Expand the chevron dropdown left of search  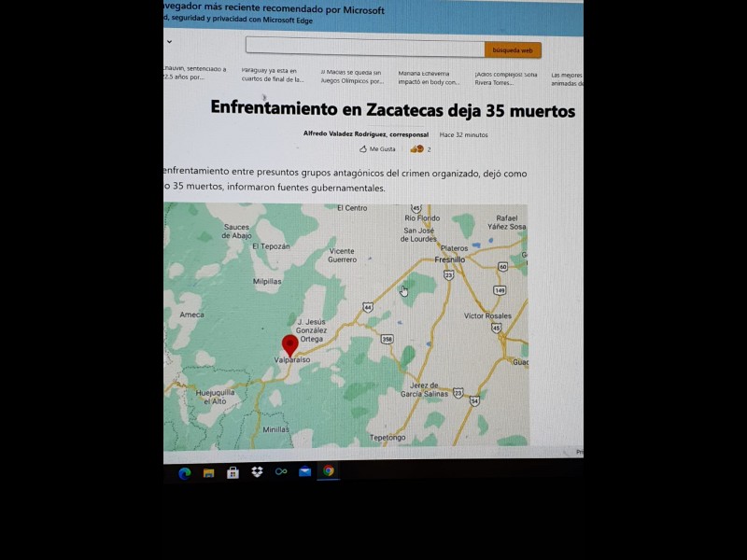[169, 42]
